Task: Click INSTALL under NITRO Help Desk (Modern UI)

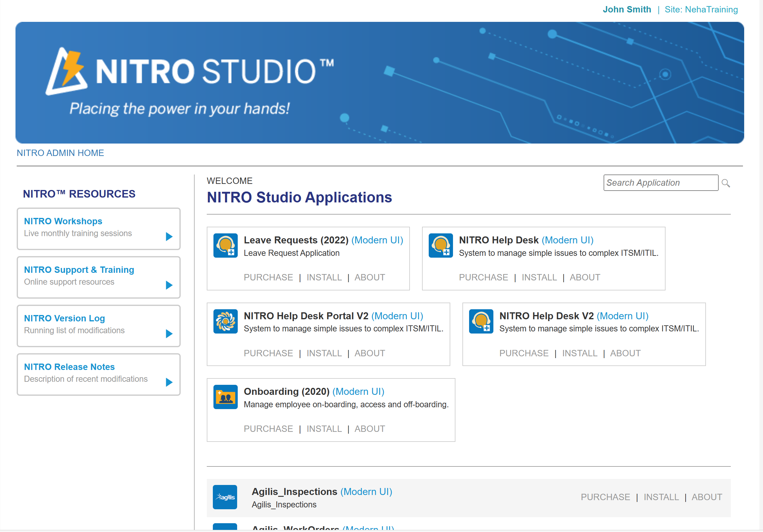Action: [539, 277]
